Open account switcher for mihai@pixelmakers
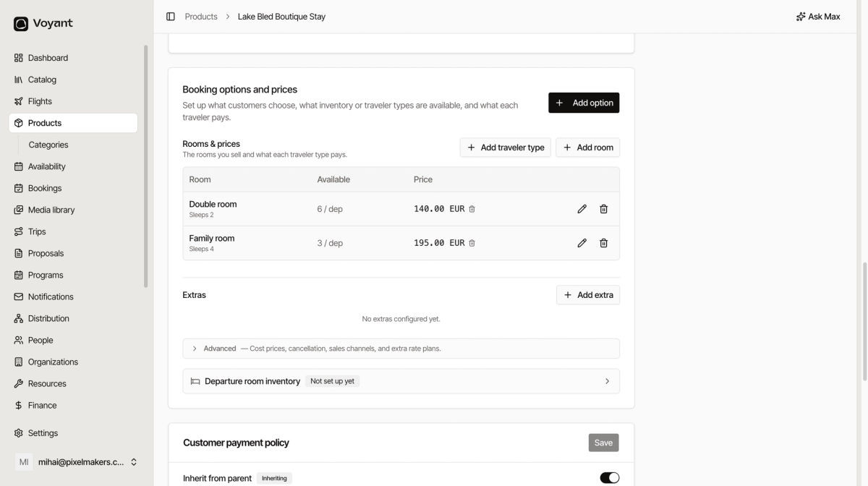The width and height of the screenshot is (868, 486). [76, 462]
